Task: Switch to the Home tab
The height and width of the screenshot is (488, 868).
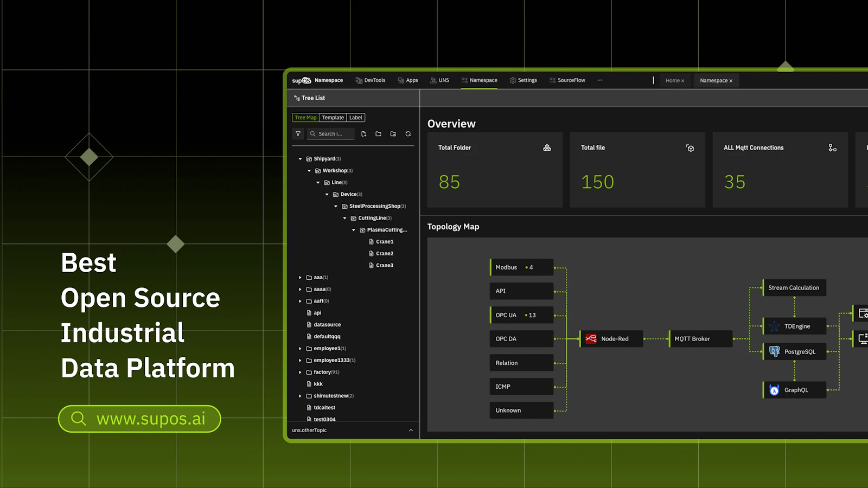Action: pos(675,81)
